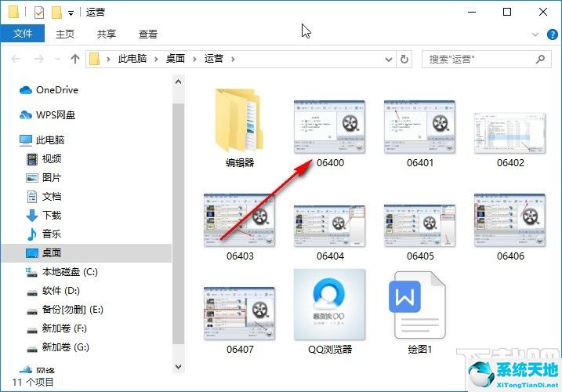This screenshot has width=562, height=392.
Task: Click the navigation pane scroll up arrow
Action: tap(179, 82)
